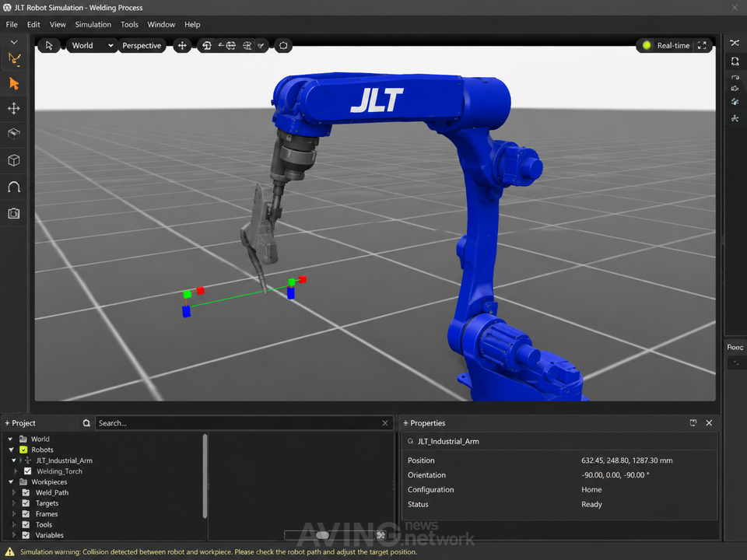Click the open-box icon in left toolbar
Image resolution: width=747 pixels, height=560 pixels.
tap(14, 134)
